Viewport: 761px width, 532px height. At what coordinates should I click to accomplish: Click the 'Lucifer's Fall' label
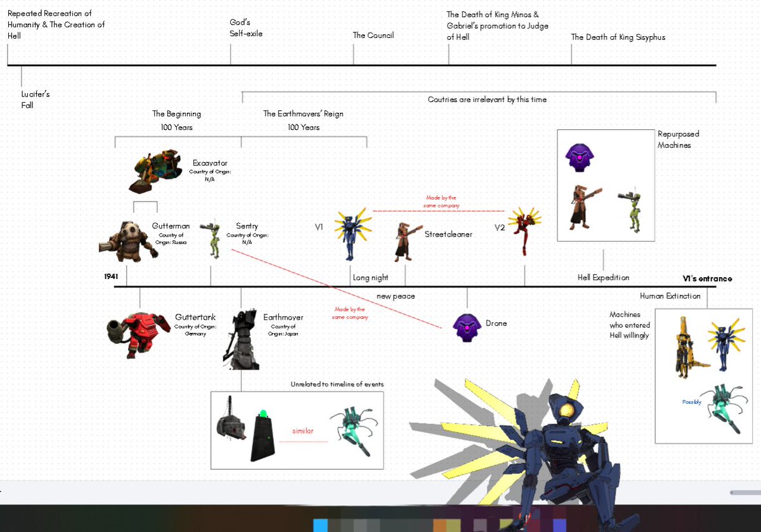pos(36,100)
